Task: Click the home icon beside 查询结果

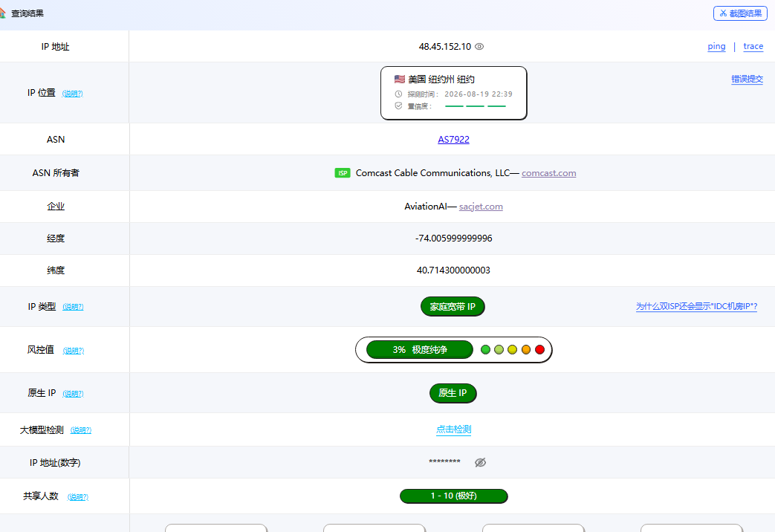Action: point(2,13)
